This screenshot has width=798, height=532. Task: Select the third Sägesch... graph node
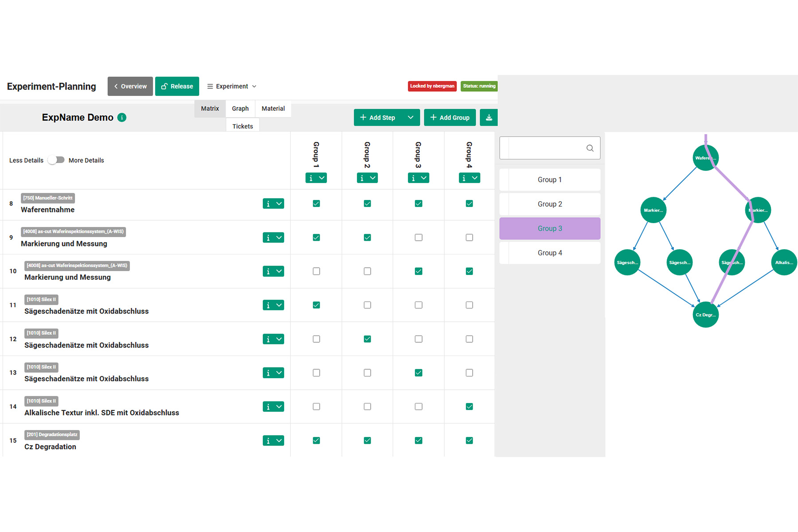[x=732, y=262]
